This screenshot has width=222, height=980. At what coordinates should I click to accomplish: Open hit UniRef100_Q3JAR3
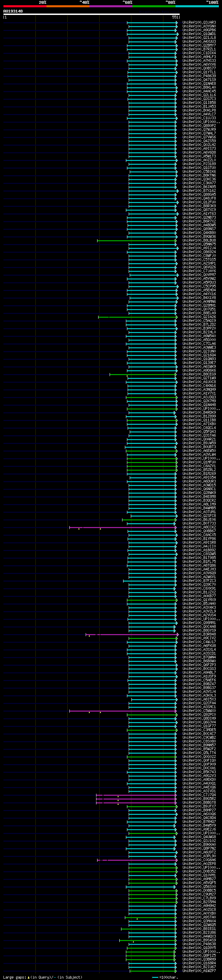(199, 23)
